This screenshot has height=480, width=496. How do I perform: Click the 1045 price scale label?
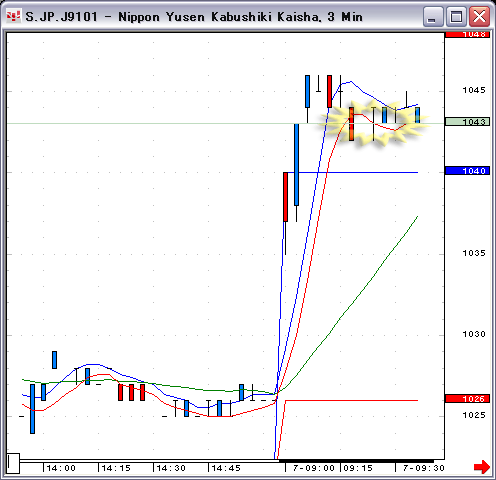pos(474,90)
